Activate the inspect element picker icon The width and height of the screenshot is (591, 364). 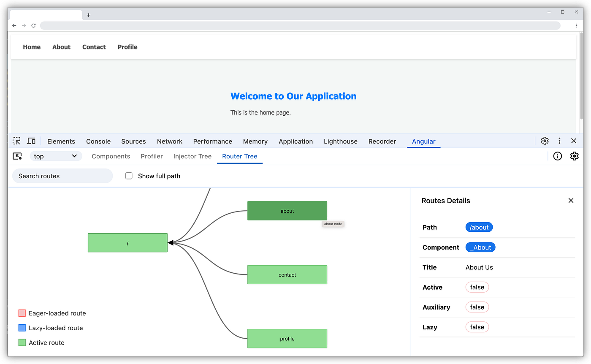(x=16, y=141)
